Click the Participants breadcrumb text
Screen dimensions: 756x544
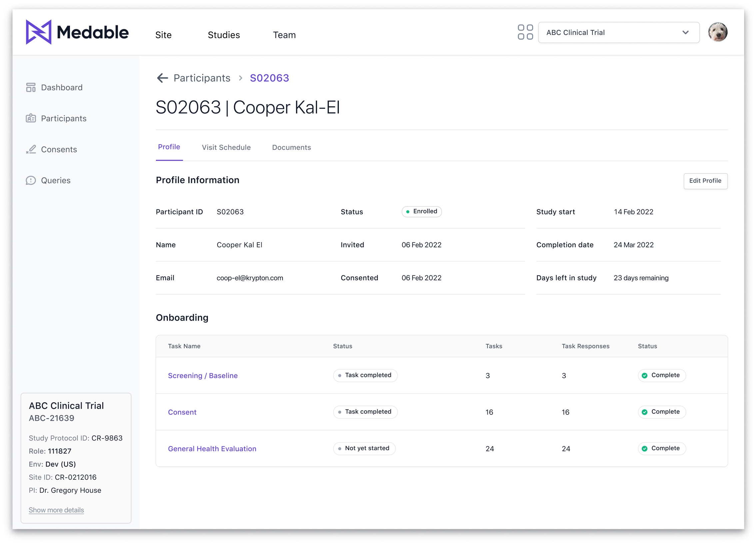(202, 78)
